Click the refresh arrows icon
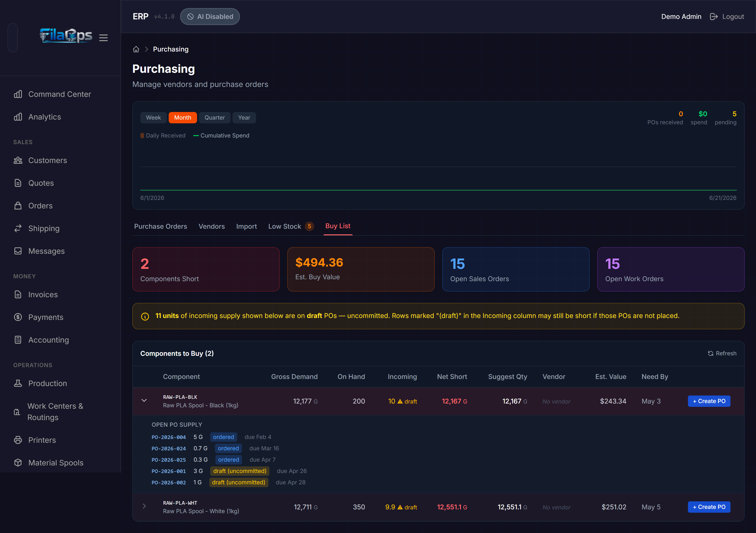The width and height of the screenshot is (756, 533). [x=710, y=354]
